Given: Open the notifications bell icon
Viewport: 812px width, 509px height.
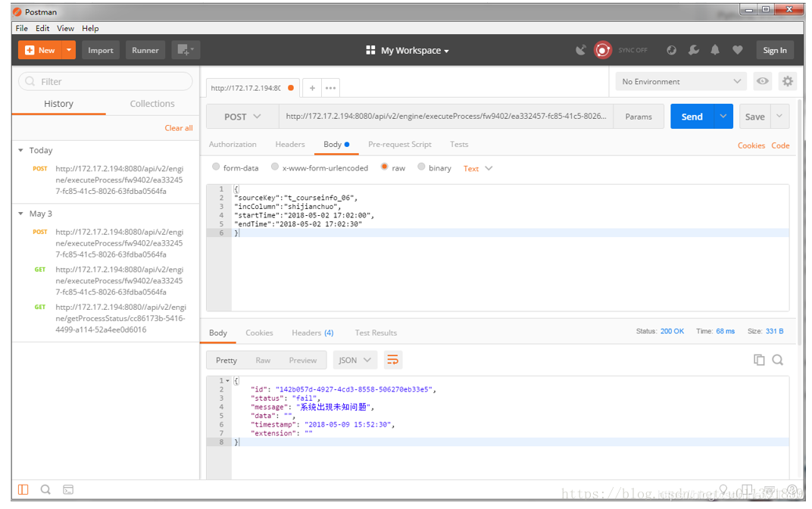Looking at the screenshot, I should [x=714, y=50].
